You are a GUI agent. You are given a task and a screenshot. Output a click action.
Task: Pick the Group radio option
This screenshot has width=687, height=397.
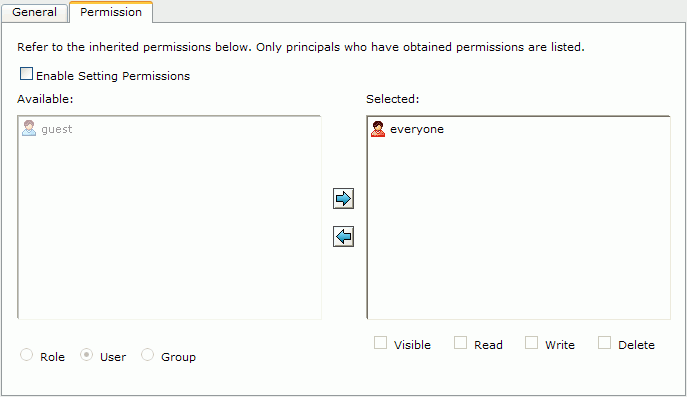148,354
